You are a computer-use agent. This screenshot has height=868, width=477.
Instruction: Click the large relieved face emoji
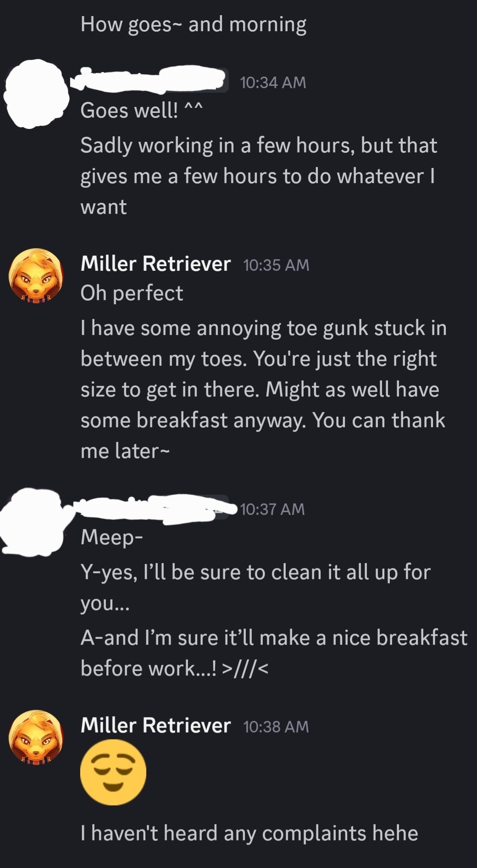pos(113,773)
